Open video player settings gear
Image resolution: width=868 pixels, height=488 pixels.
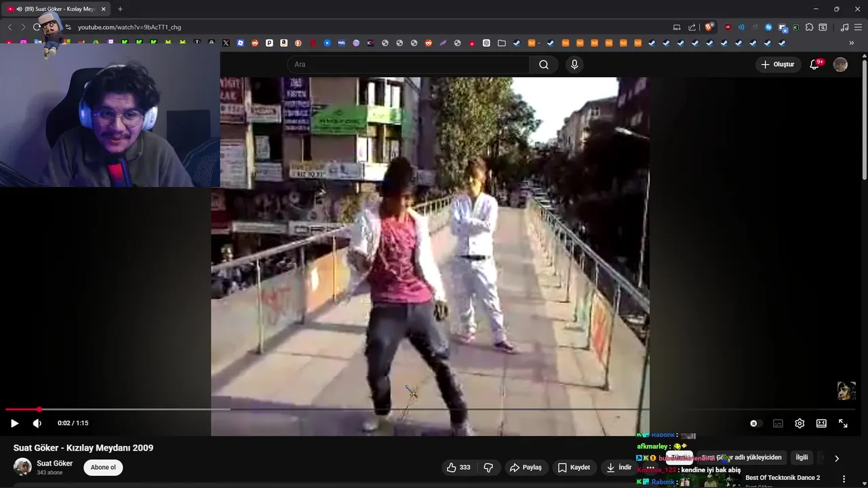pyautogui.click(x=800, y=423)
